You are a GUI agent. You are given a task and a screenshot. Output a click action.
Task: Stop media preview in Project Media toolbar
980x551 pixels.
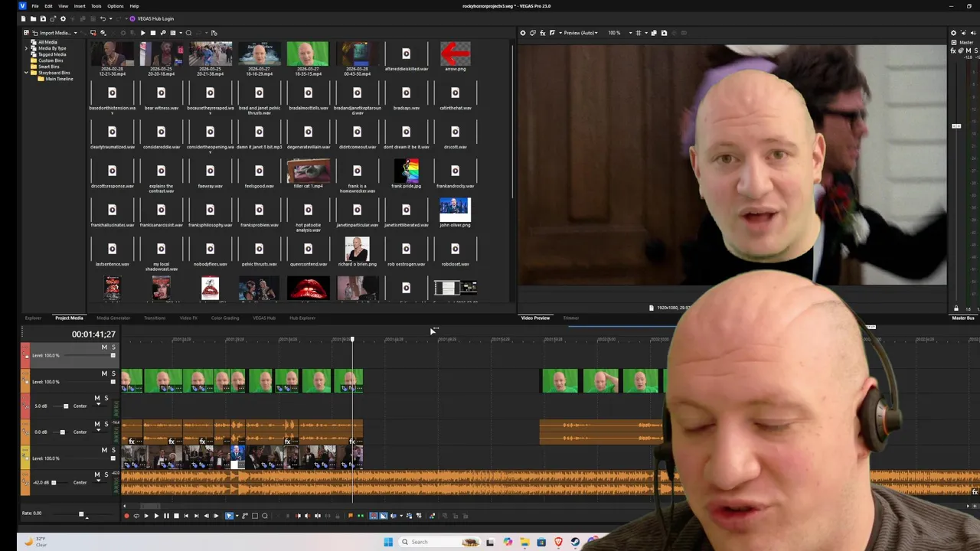tap(152, 33)
